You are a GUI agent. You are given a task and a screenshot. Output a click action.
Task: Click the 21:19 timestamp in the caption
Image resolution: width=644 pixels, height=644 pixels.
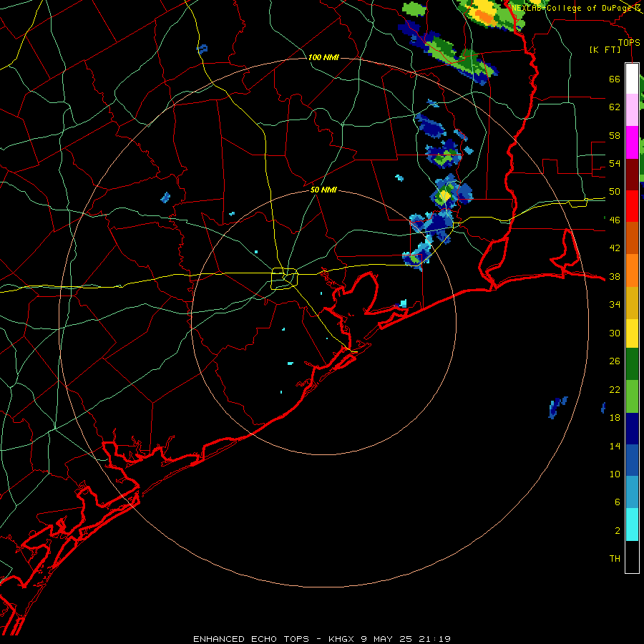pyautogui.click(x=434, y=639)
